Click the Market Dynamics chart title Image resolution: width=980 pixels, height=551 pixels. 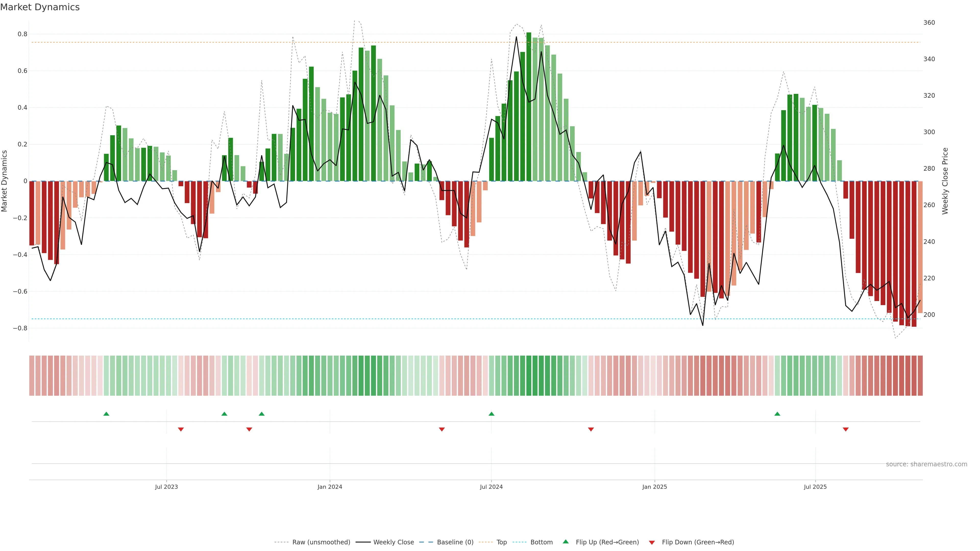point(40,7)
